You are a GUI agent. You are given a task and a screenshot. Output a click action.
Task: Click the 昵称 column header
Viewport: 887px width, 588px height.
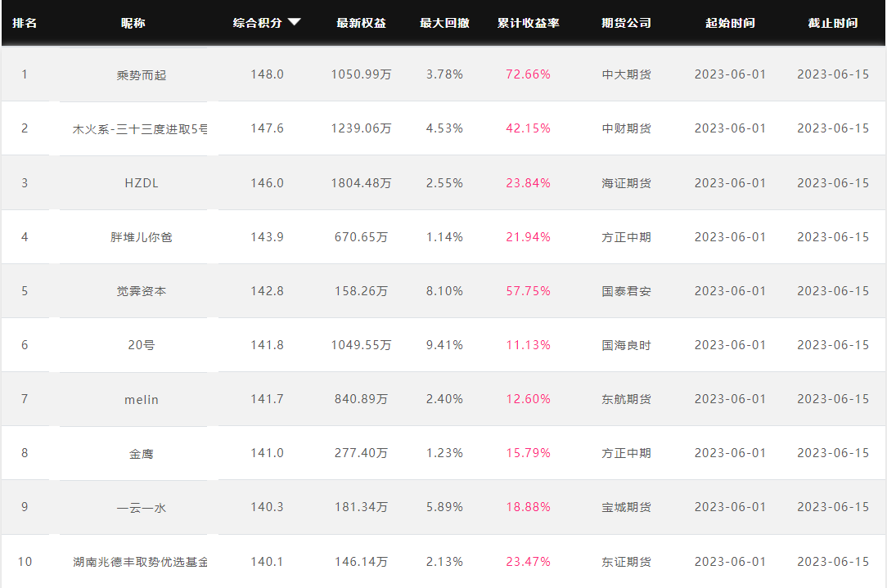[x=133, y=23]
